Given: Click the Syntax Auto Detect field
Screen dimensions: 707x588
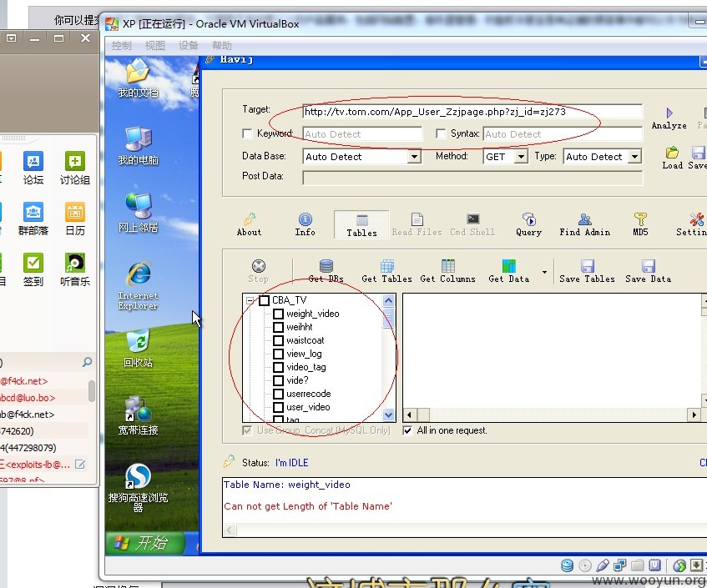Looking at the screenshot, I should pyautogui.click(x=563, y=133).
